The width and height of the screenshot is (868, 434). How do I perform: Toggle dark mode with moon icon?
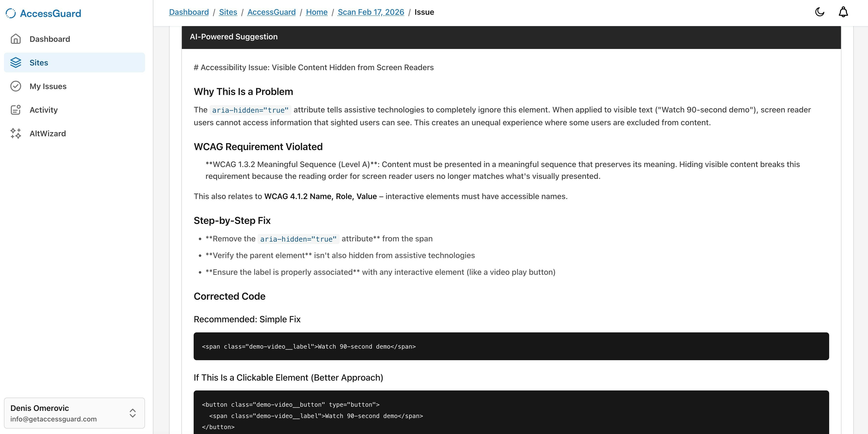[820, 12]
